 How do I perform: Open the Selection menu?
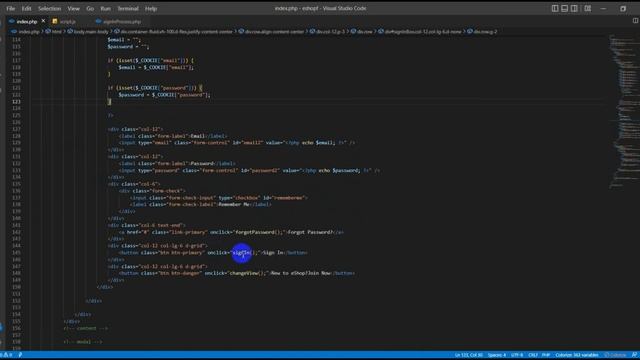click(x=49, y=8)
